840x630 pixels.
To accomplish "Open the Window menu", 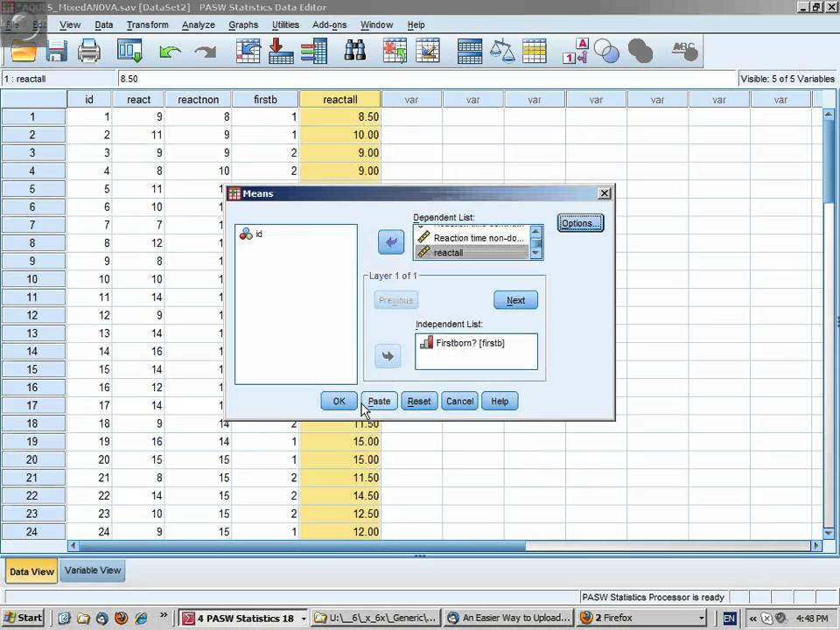I will click(x=376, y=24).
